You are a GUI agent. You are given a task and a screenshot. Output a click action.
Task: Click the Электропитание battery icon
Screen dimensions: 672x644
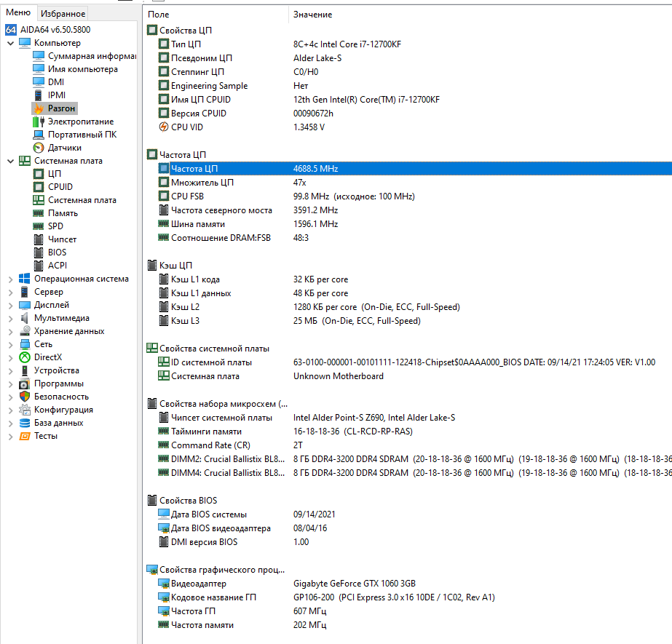(x=39, y=122)
